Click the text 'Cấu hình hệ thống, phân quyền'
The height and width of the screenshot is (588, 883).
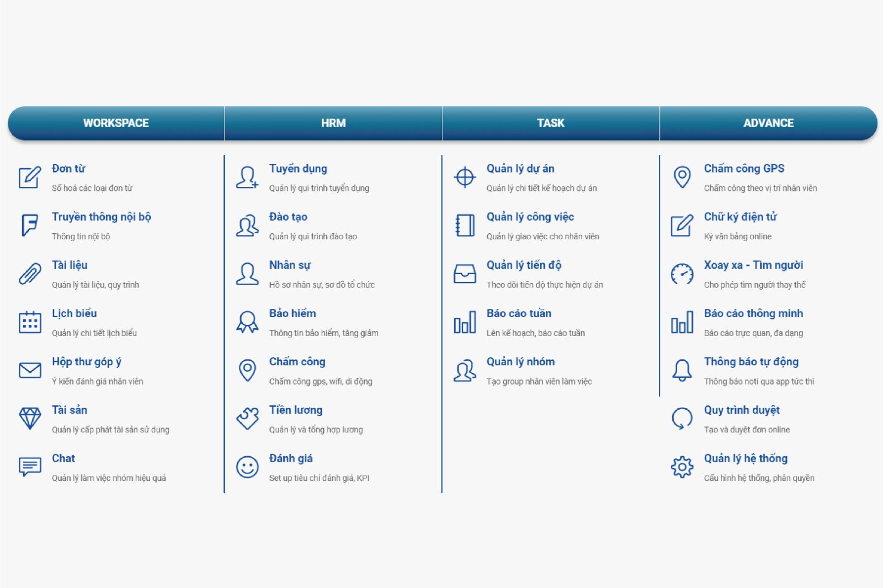[759, 478]
